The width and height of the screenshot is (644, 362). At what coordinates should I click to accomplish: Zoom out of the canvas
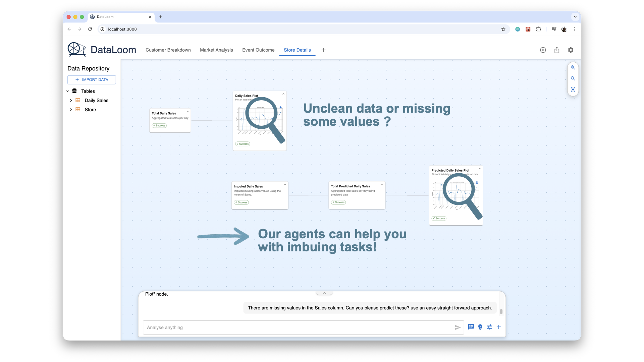click(573, 78)
